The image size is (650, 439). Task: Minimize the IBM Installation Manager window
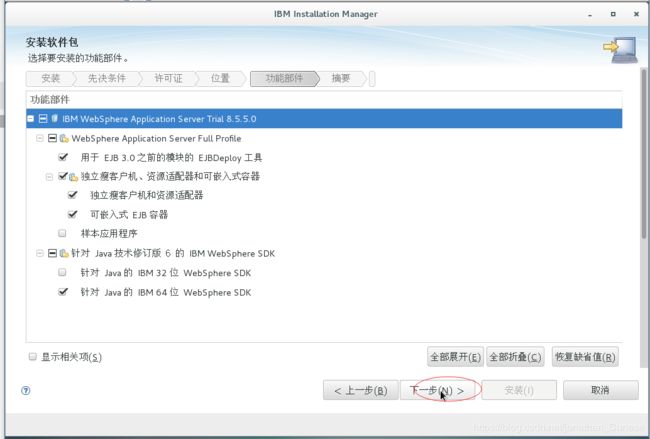tap(590, 15)
